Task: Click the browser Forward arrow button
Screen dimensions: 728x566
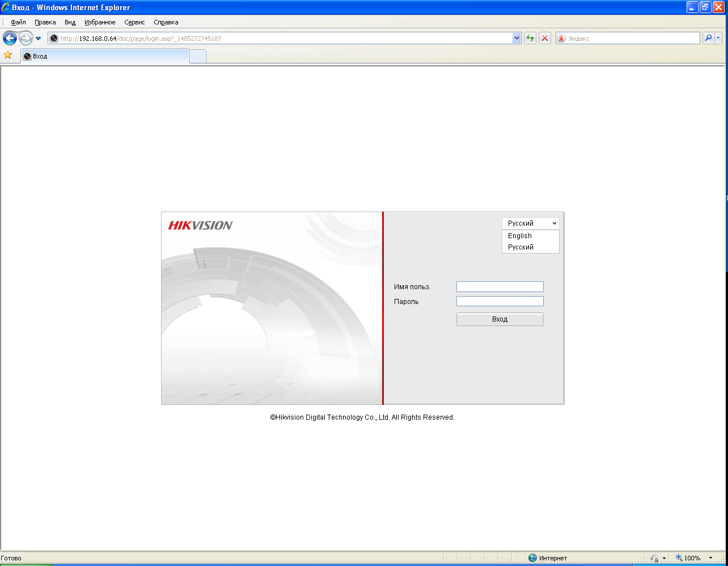Action: click(x=26, y=39)
